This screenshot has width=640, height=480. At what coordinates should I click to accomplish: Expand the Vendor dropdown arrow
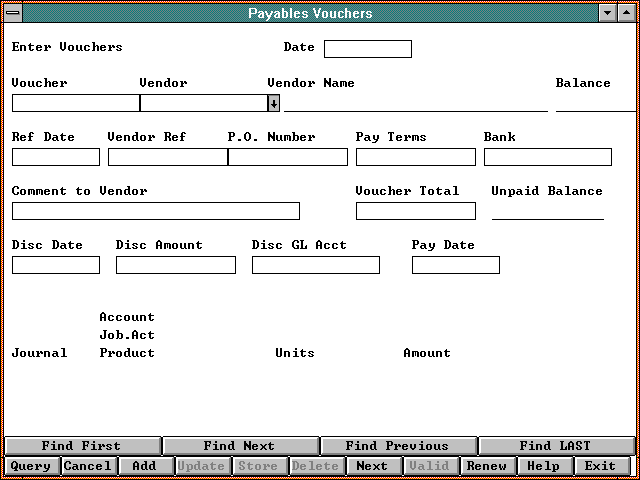coord(274,103)
